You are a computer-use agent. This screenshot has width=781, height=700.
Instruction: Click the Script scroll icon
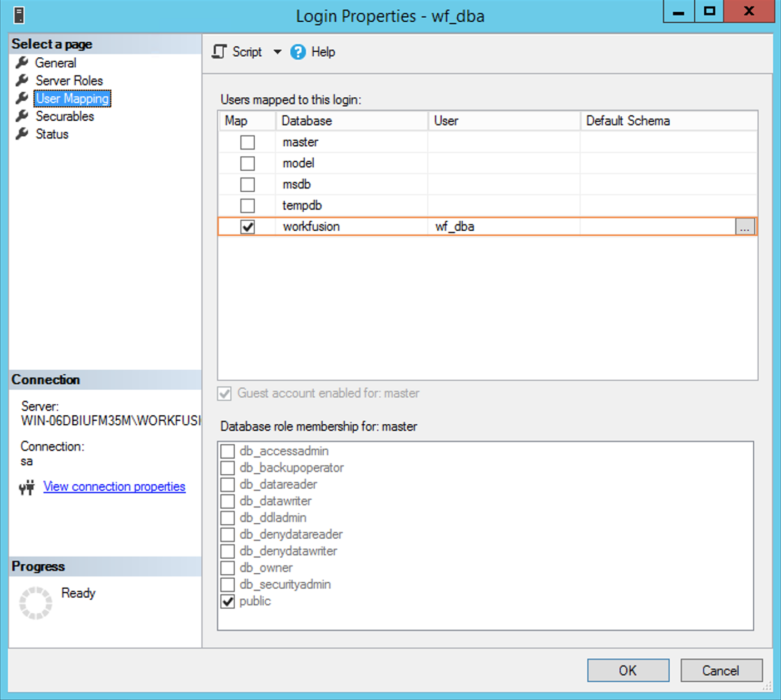[x=219, y=52]
